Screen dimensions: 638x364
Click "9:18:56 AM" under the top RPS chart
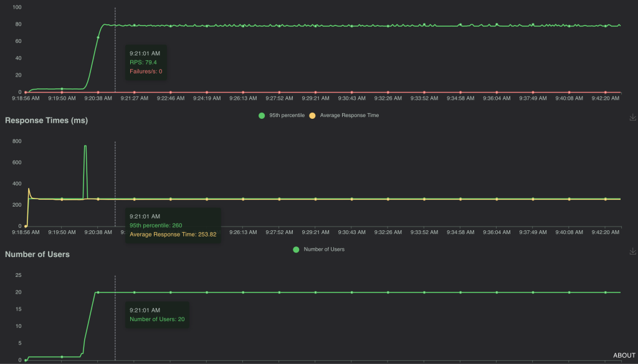pos(26,98)
